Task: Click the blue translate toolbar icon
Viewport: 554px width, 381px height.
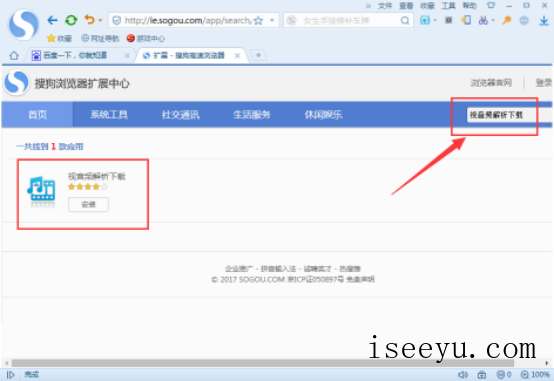Action: (x=425, y=20)
